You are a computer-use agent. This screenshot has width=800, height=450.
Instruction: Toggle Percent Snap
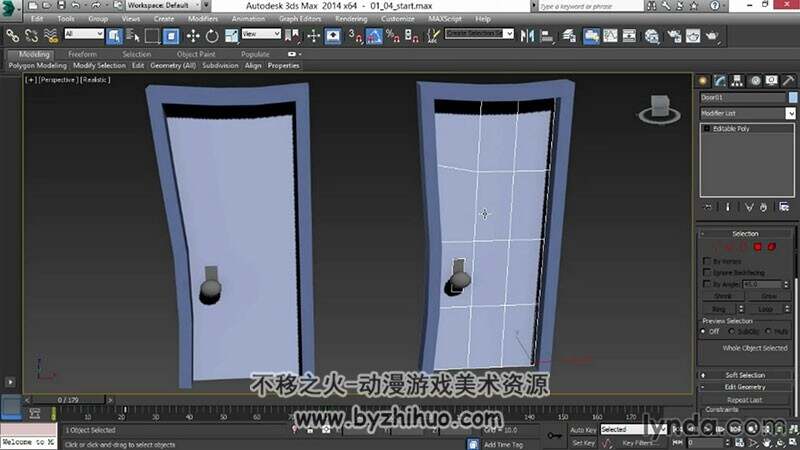[x=393, y=36]
